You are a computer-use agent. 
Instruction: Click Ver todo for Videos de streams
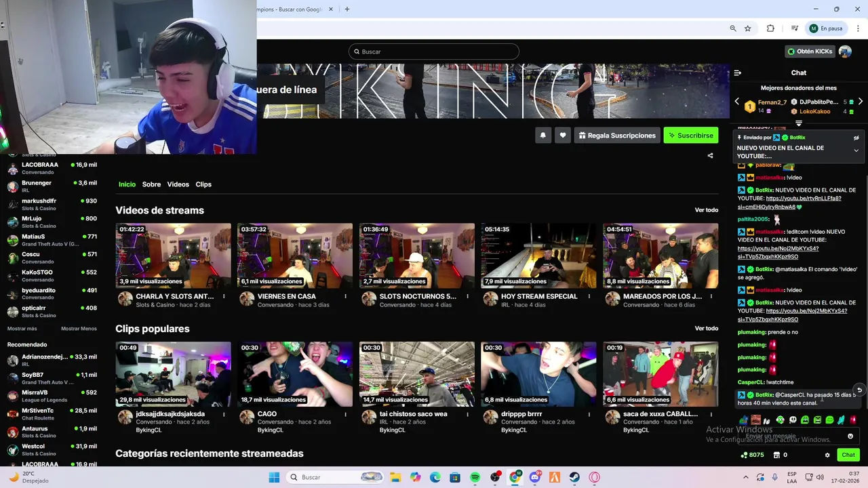point(706,210)
